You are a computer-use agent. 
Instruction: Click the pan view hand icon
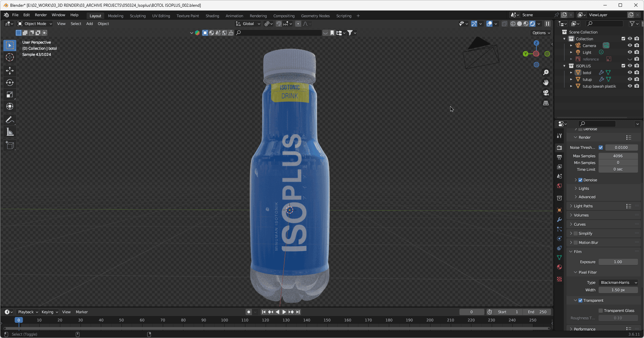(x=546, y=83)
